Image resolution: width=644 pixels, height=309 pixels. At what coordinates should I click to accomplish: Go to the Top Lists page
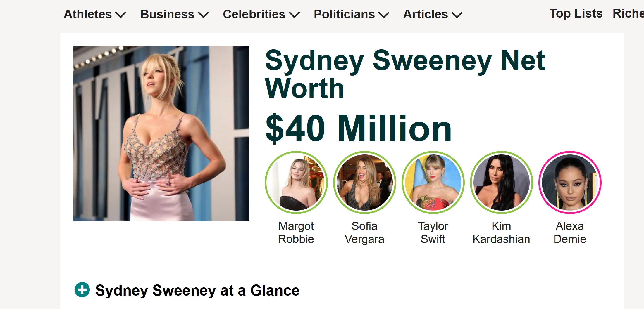click(x=576, y=14)
